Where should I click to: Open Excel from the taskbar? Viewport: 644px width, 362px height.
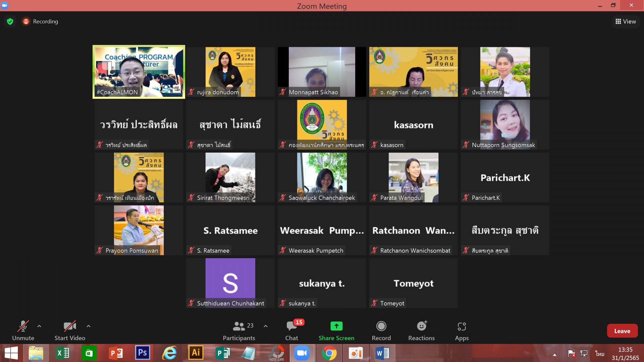pyautogui.click(x=63, y=353)
